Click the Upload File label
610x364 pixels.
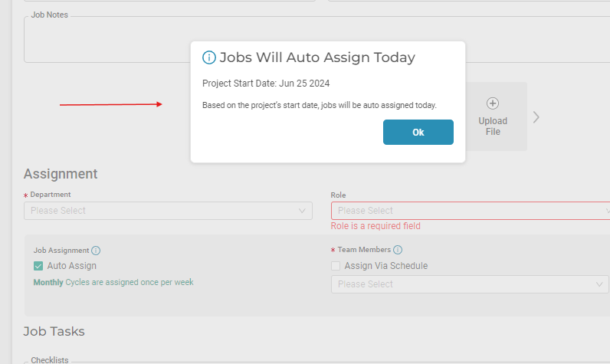click(493, 126)
